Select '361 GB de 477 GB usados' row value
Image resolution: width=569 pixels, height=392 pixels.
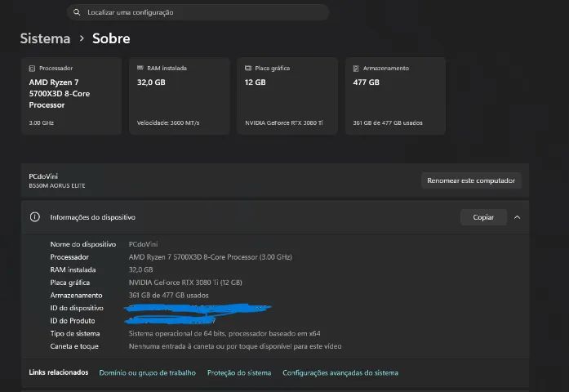point(169,295)
